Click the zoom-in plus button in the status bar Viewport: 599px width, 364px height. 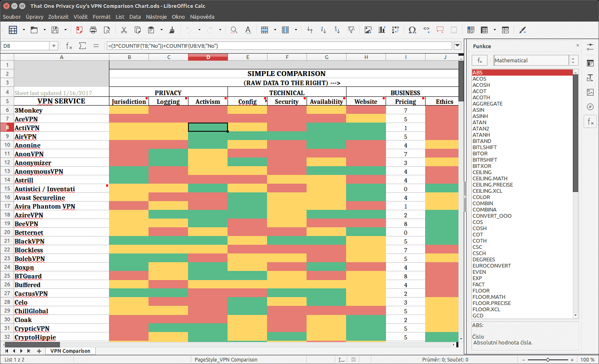572,360
